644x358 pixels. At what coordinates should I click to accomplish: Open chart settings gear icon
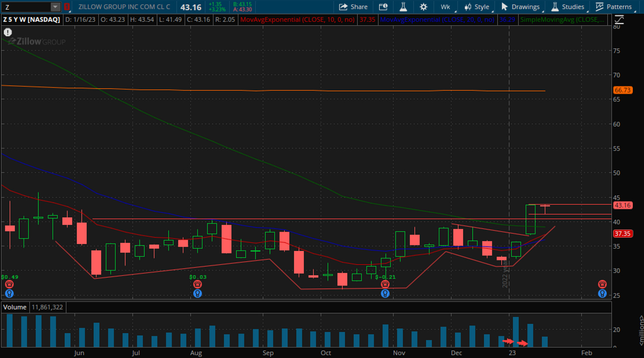(423, 7)
